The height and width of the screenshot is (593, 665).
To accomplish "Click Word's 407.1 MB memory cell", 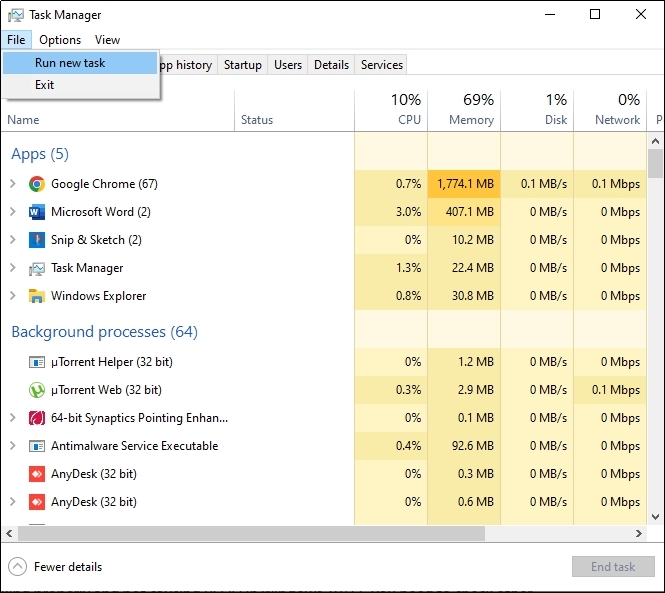I will (464, 212).
